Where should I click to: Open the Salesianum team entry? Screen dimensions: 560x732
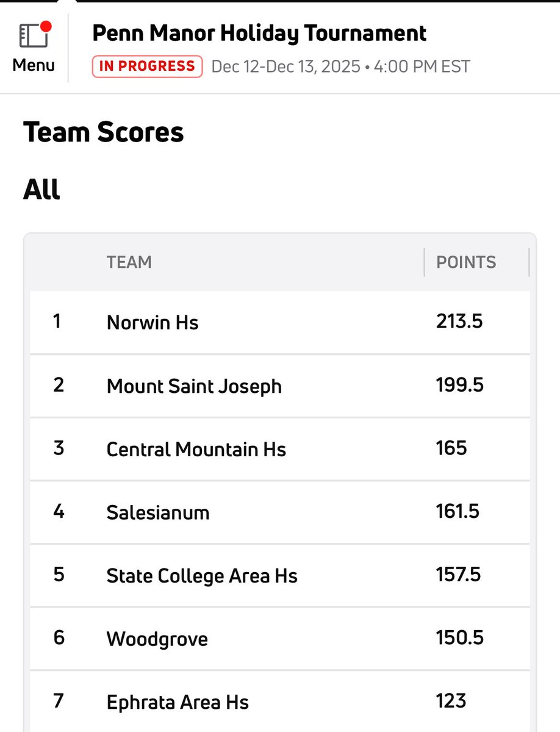[158, 512]
